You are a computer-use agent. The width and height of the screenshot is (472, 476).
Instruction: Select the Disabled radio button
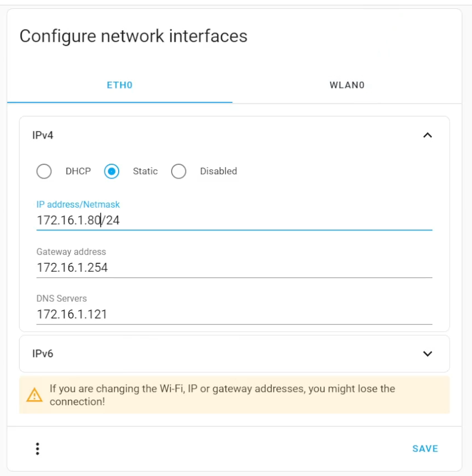pos(179,171)
